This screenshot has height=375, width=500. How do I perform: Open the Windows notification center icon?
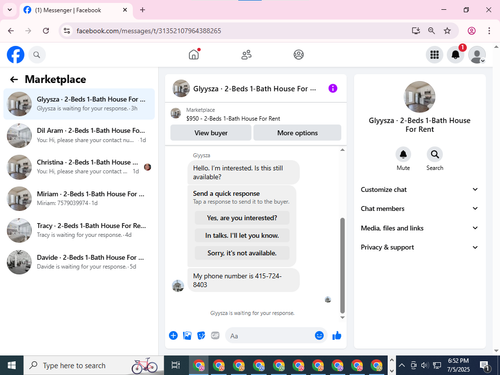pyautogui.click(x=484, y=365)
